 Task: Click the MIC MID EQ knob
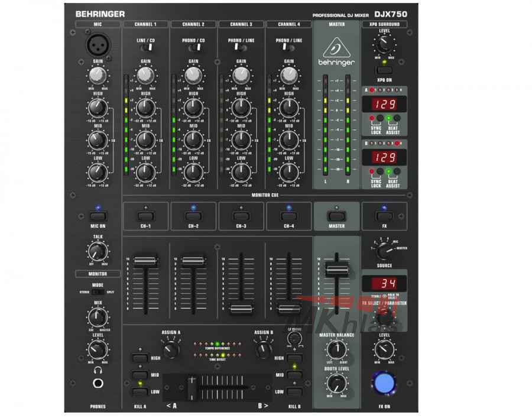pyautogui.click(x=98, y=140)
